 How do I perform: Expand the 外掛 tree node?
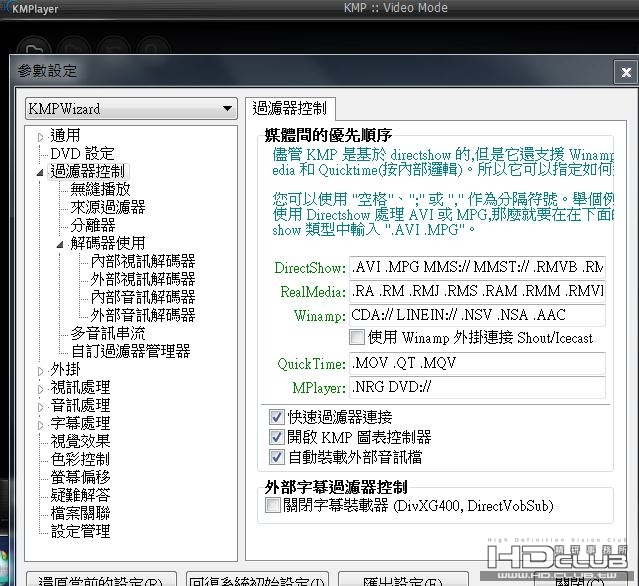[x=40, y=371]
